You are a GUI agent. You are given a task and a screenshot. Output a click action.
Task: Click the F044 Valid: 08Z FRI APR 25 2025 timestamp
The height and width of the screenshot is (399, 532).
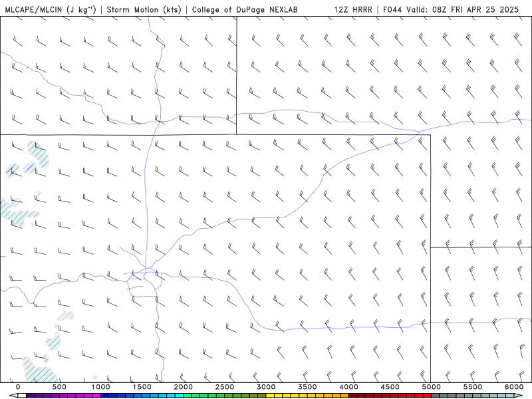(451, 9)
